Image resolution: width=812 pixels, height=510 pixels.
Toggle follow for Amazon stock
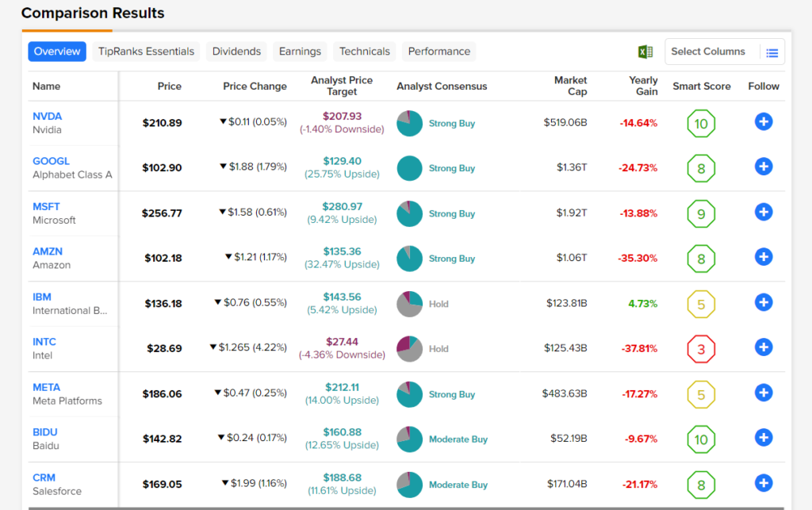[763, 257]
